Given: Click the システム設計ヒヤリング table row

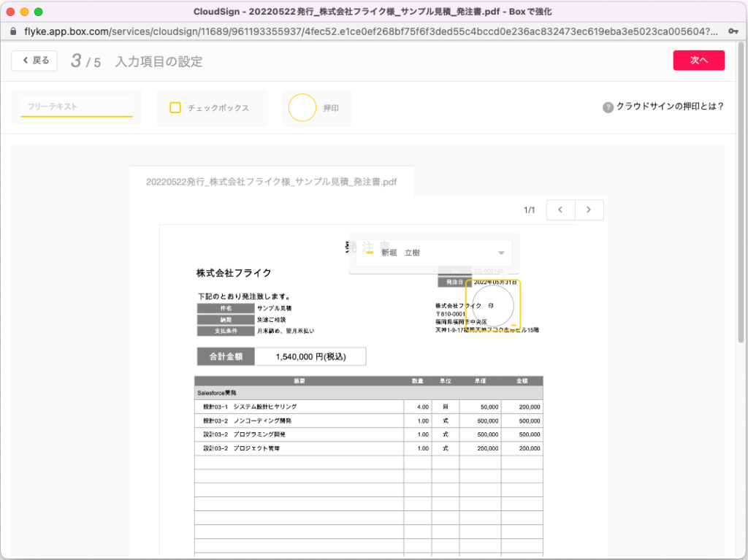Looking at the screenshot, I should [x=369, y=407].
